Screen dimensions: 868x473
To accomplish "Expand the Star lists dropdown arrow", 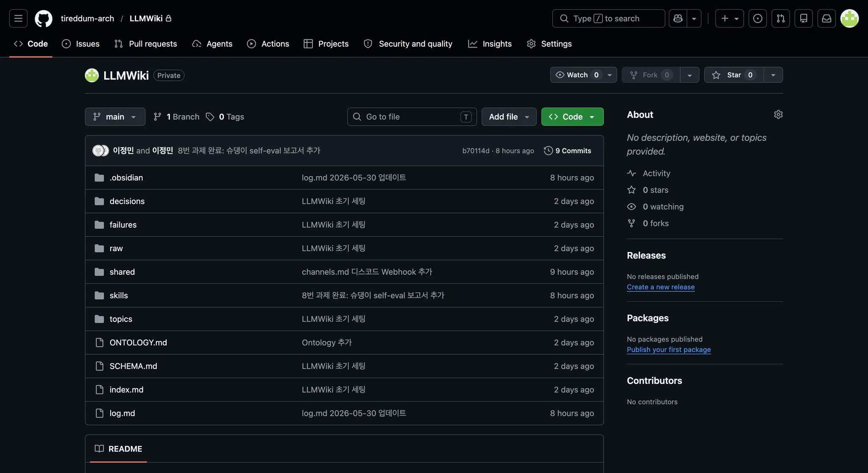I will click(773, 75).
